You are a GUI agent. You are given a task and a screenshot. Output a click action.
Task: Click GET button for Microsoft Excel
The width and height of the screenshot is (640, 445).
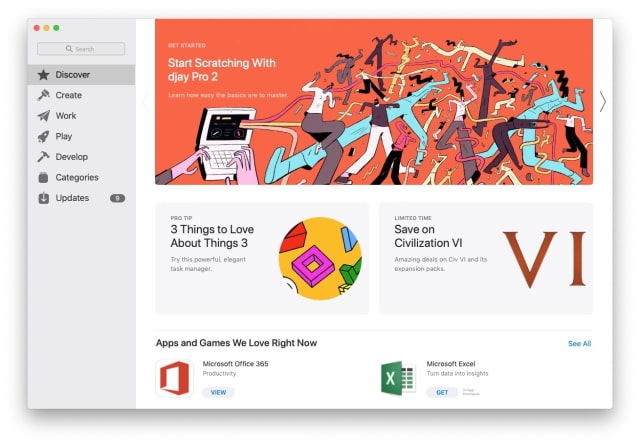[442, 392]
